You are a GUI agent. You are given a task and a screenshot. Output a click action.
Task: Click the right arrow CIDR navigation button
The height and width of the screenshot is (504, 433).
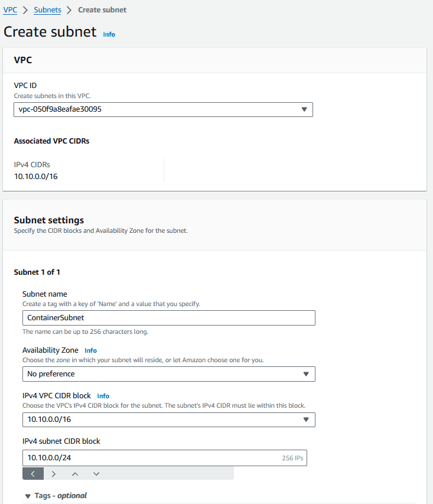tap(54, 474)
